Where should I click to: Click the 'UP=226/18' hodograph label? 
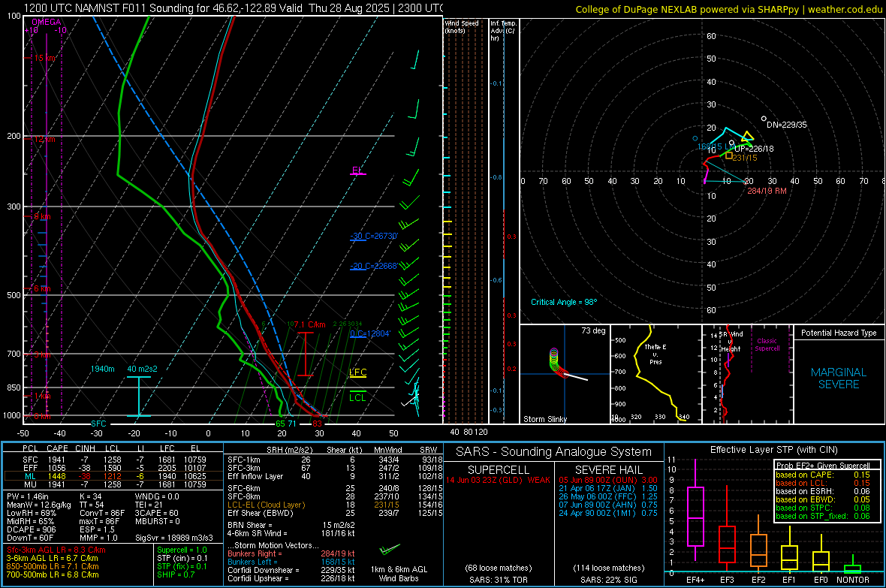[754, 149]
